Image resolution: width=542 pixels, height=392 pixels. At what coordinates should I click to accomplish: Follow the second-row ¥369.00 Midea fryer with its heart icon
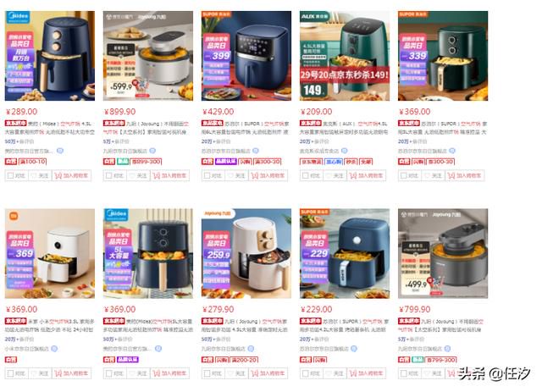pyautogui.click(x=132, y=373)
